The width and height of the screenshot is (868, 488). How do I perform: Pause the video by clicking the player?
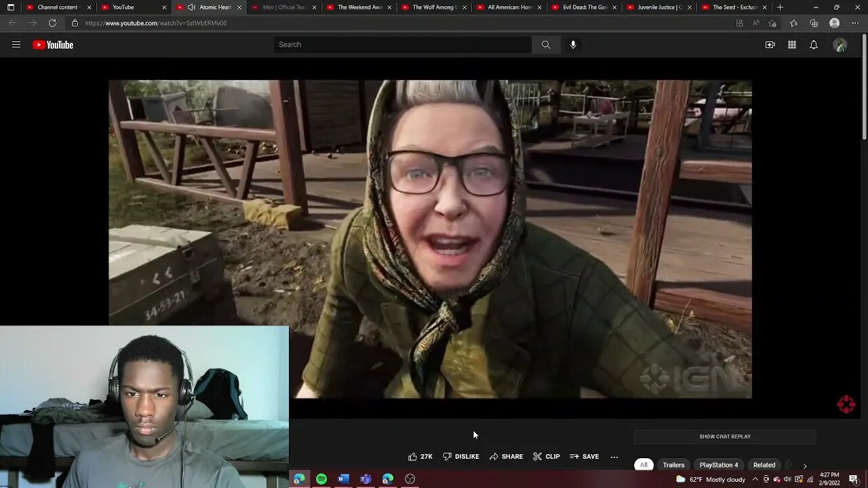pyautogui.click(x=430, y=239)
